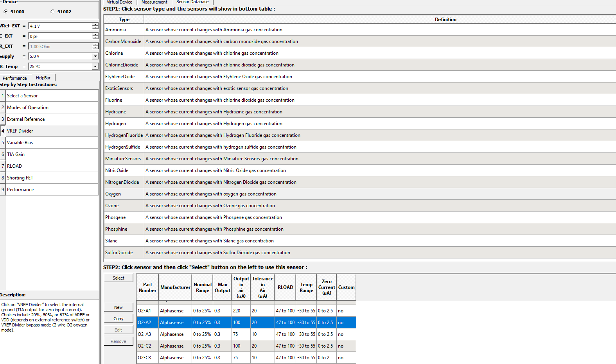The height and width of the screenshot is (364, 616).
Task: Choose the Fluorine sensor type
Action: 124,100
